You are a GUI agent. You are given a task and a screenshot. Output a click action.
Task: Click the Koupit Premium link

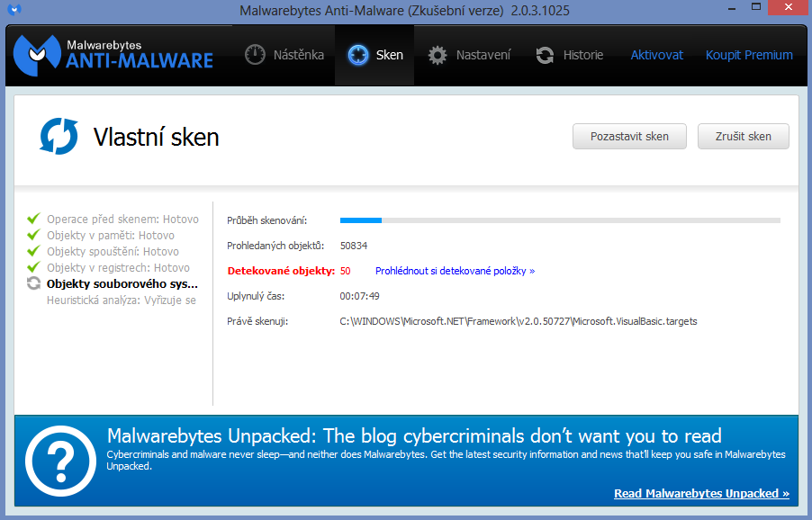point(749,55)
